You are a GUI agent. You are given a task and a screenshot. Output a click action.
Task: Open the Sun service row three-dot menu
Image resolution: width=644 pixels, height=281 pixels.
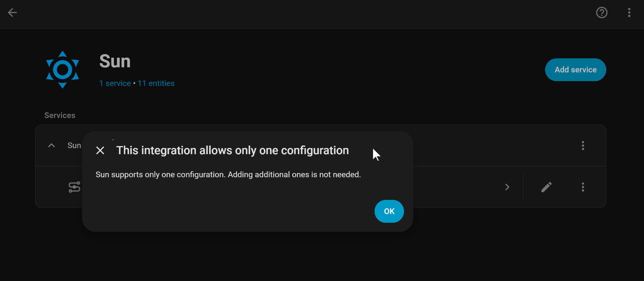(582, 145)
